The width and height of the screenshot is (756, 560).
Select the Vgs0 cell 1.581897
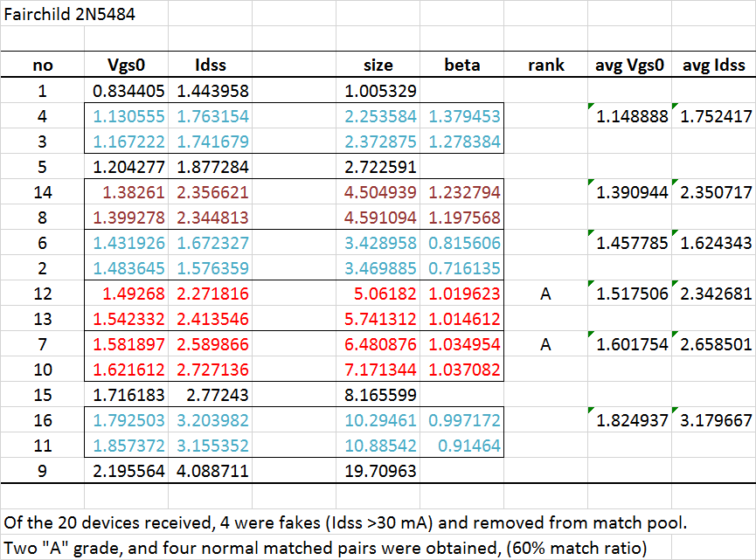127,344
